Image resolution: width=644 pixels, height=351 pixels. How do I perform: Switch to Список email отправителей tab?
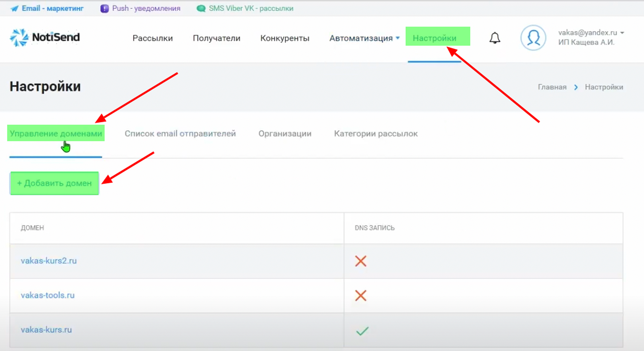(x=180, y=134)
